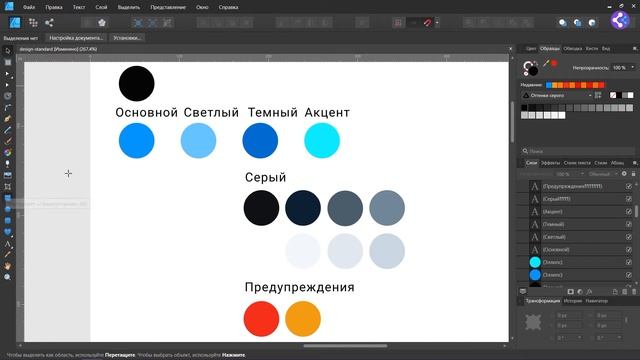
Task: Toggle visibility of Основной text layer
Action: click(x=629, y=249)
